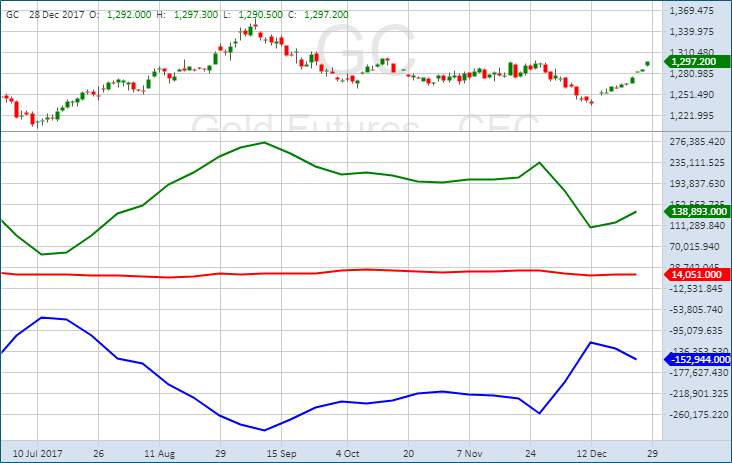This screenshot has width=732, height=463.
Task: Click the 1,221.995 price axis label
Action: 691,115
